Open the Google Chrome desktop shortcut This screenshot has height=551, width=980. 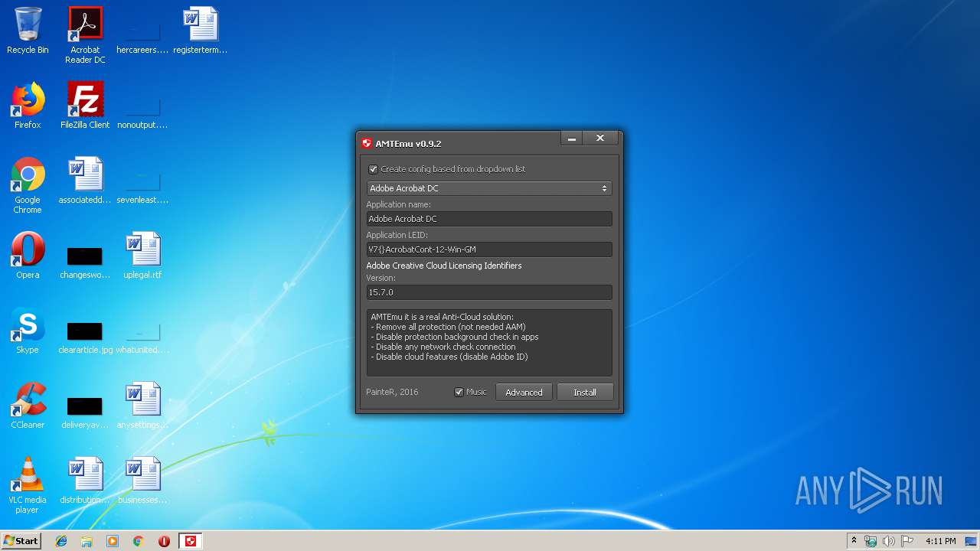click(x=28, y=185)
